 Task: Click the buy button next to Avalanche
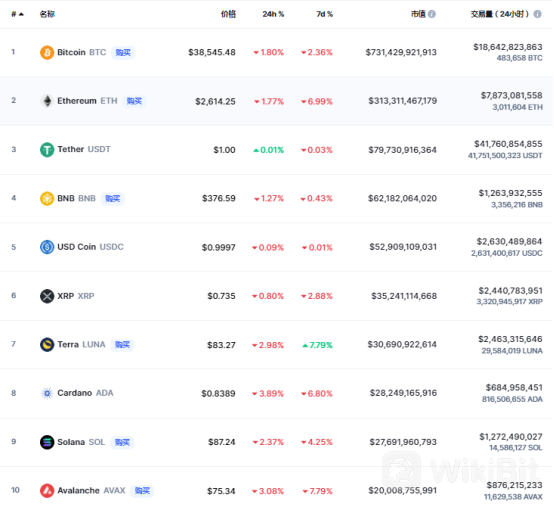click(142, 491)
